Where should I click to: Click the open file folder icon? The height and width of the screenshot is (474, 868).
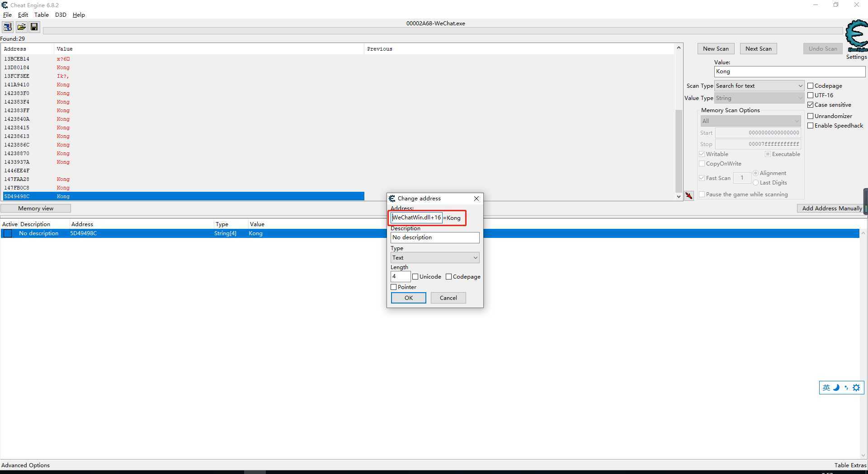coord(21,27)
